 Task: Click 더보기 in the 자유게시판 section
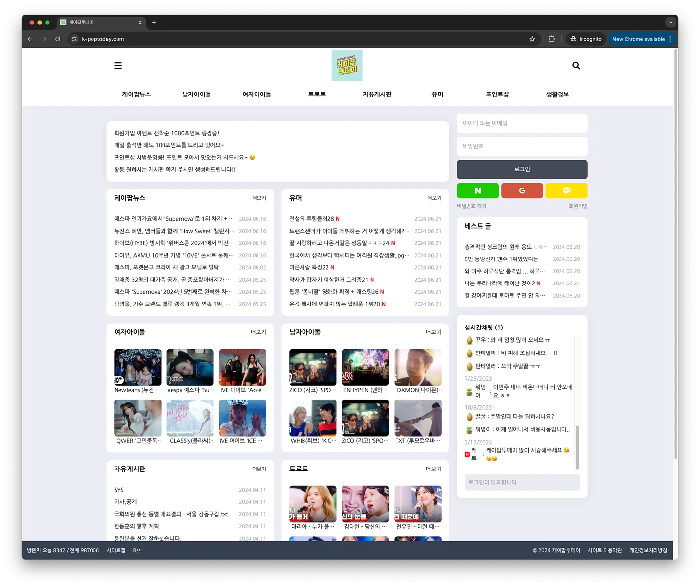[x=259, y=469]
